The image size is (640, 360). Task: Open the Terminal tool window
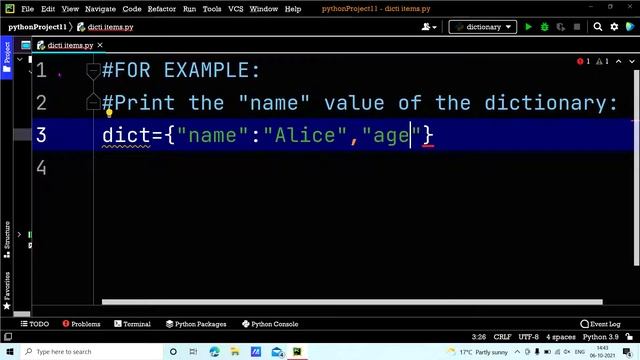(x=132, y=324)
